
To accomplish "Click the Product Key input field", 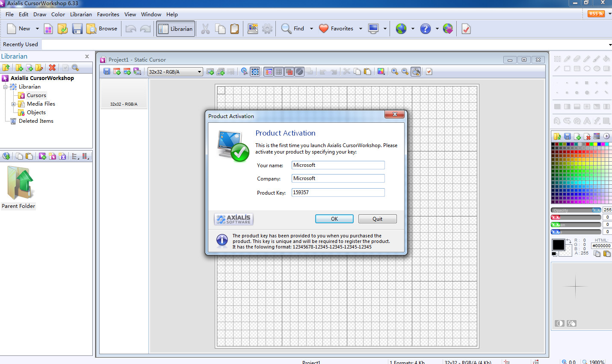I will [x=338, y=192].
